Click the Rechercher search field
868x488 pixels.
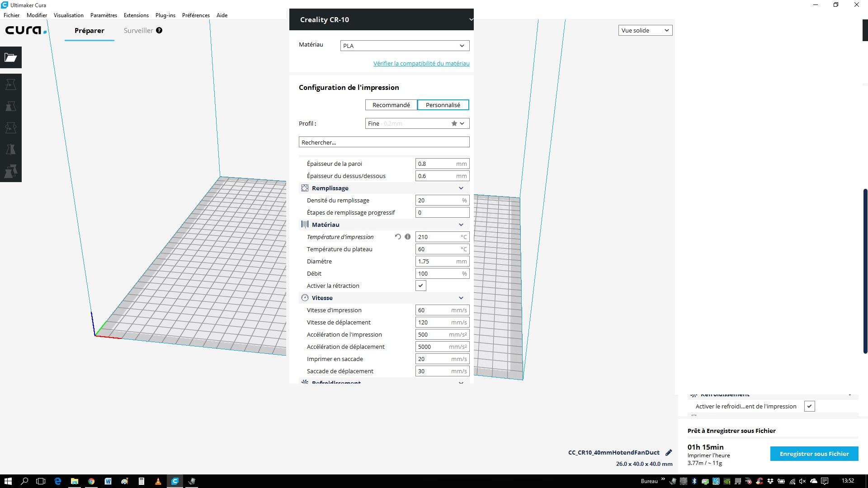click(x=384, y=142)
